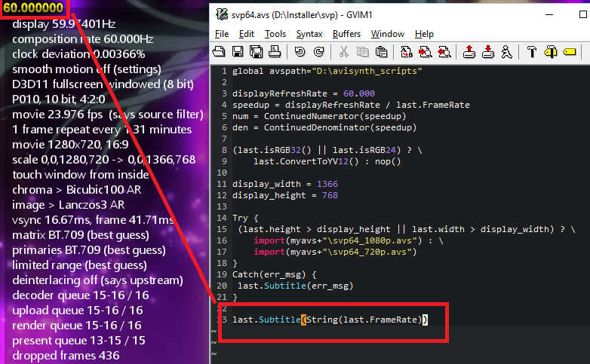Screen dimensions: 590x364
Task: Place cursor on the displayRefreshRate = 60.000 line
Action: [300, 93]
